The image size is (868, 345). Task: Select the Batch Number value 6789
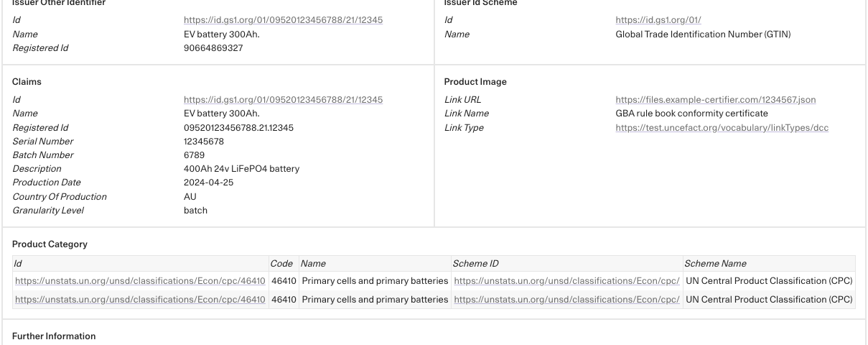click(195, 155)
